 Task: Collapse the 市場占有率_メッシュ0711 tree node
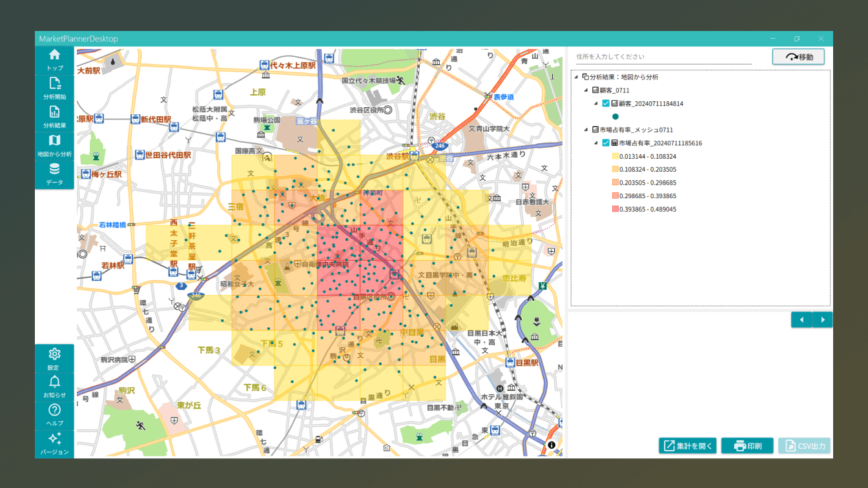pyautogui.click(x=586, y=130)
